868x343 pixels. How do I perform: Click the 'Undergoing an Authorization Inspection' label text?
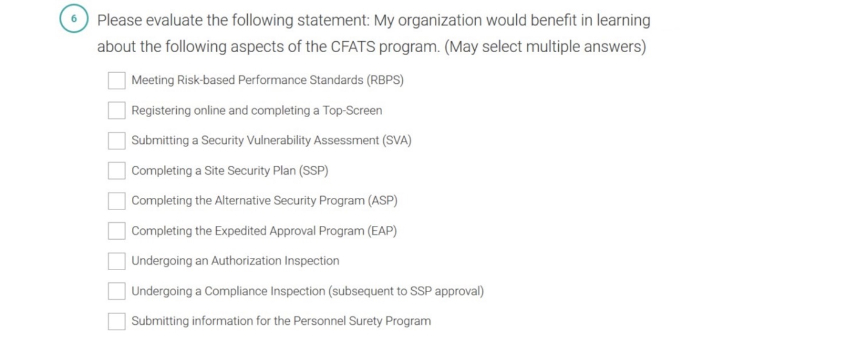click(x=235, y=261)
